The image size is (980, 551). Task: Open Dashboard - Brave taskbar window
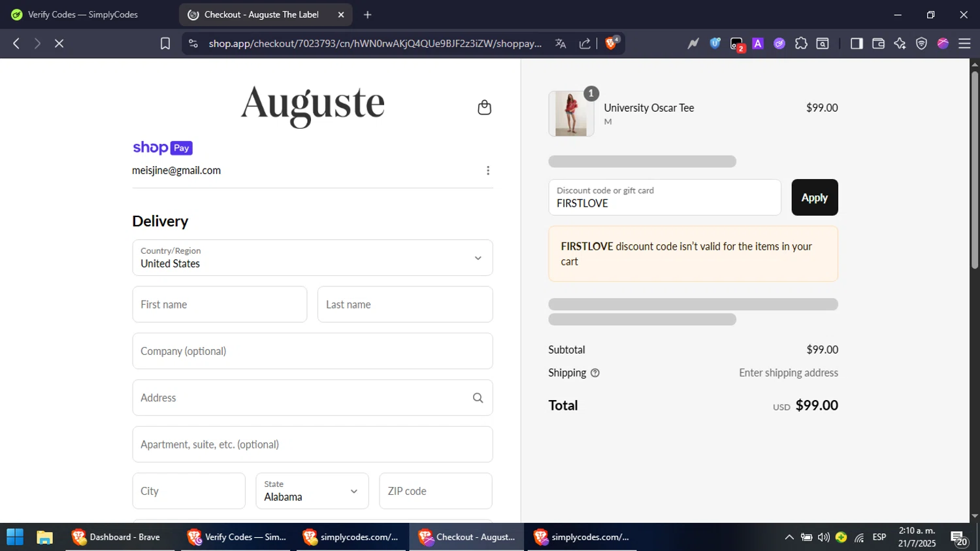click(120, 537)
